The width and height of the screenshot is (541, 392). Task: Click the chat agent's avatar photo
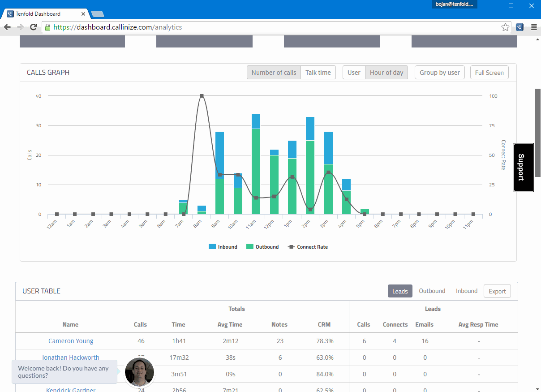[x=139, y=372]
